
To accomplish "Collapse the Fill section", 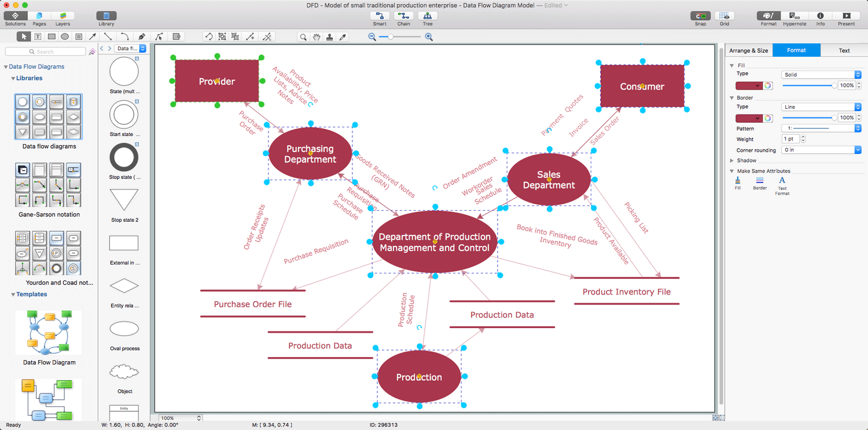I will coord(732,65).
